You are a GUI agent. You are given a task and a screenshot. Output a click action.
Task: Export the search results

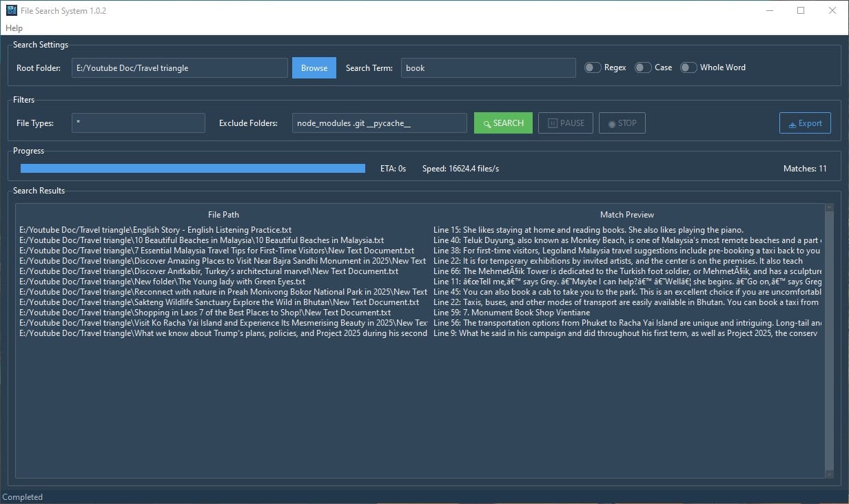tap(805, 123)
